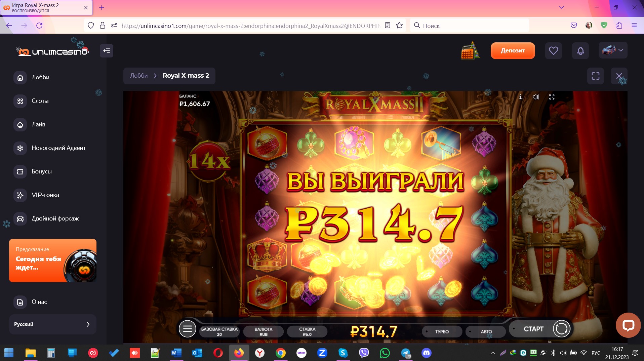Image resolution: width=644 pixels, height=361 pixels.
Task: Open Telegram from the taskbar
Action: click(406, 353)
